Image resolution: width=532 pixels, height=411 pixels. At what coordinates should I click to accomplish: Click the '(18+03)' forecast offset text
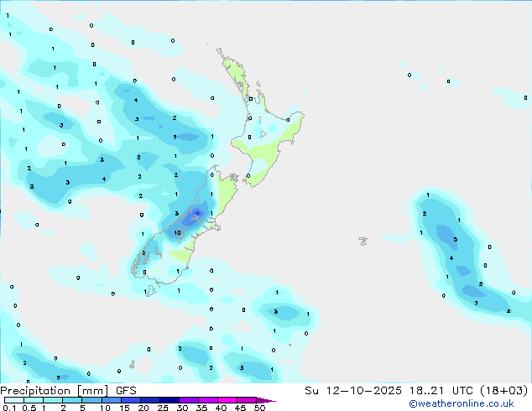[504, 391]
